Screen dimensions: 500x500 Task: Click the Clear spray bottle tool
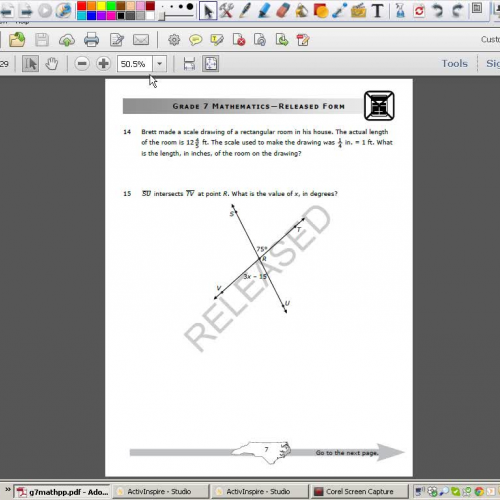(x=400, y=11)
